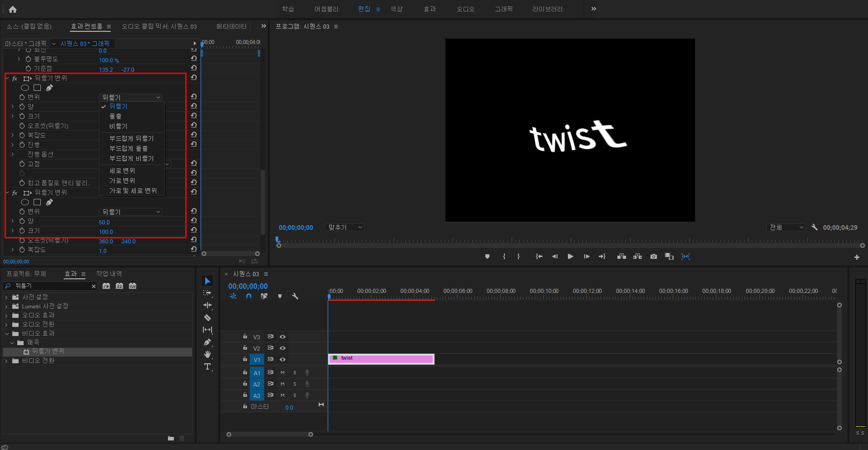Open second 변위 dropdown
The height and width of the screenshot is (450, 868).
click(131, 212)
